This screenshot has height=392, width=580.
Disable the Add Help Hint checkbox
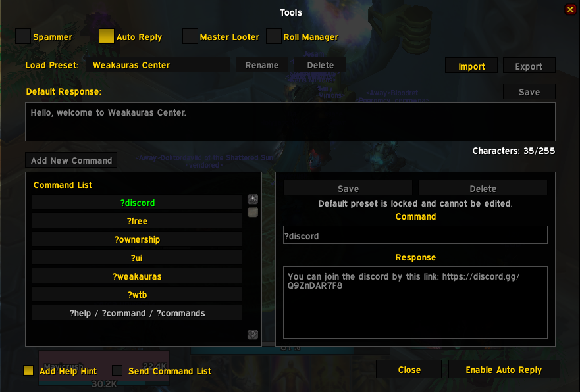click(28, 370)
